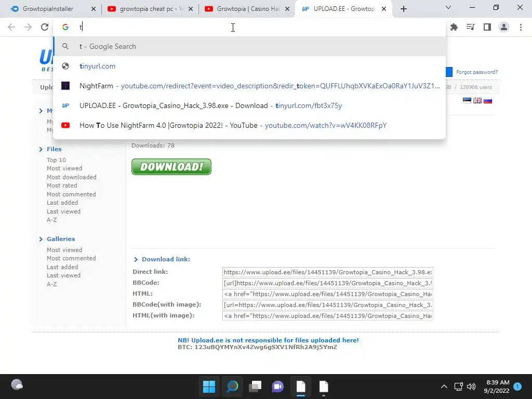The image size is (532, 399).
Task: Expand the Files section chevron
Action: coord(41,149)
